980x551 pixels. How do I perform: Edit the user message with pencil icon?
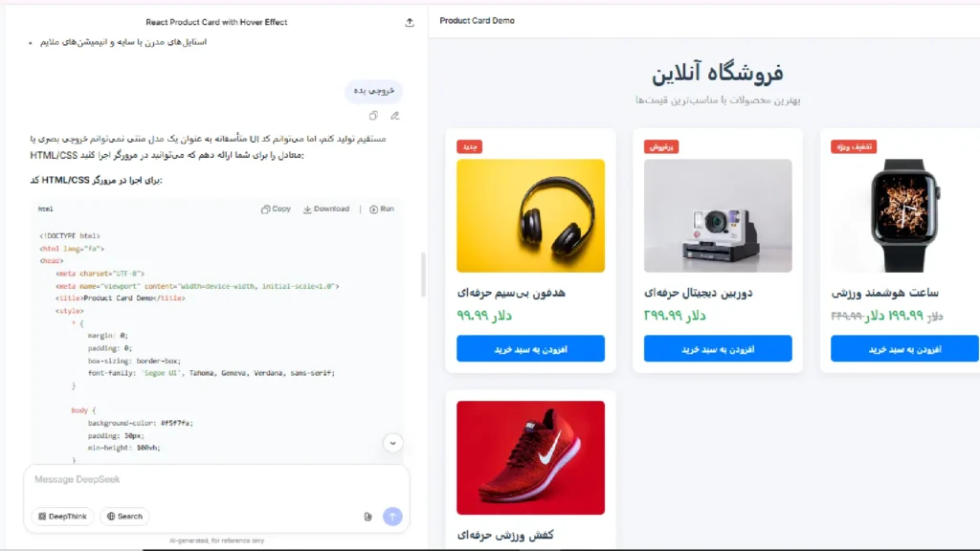[395, 116]
